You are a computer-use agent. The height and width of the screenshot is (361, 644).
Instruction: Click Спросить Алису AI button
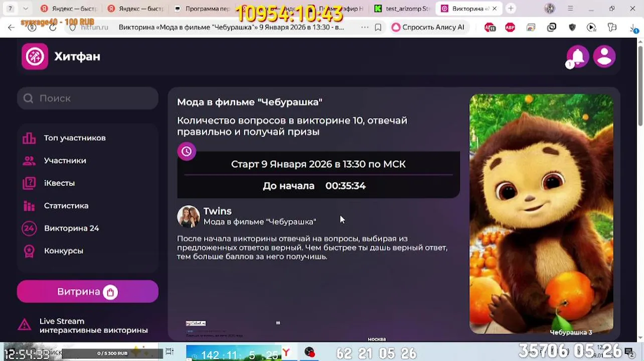coord(428,28)
